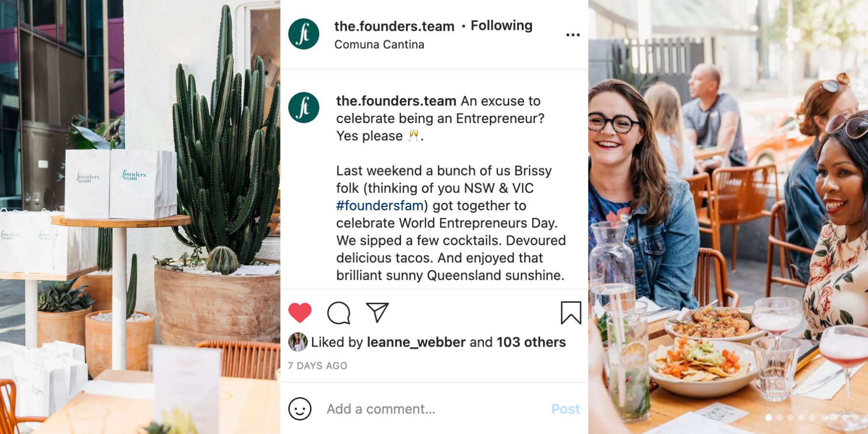Open the emoji picker smiley icon
The image size is (868, 434).
[x=300, y=409]
